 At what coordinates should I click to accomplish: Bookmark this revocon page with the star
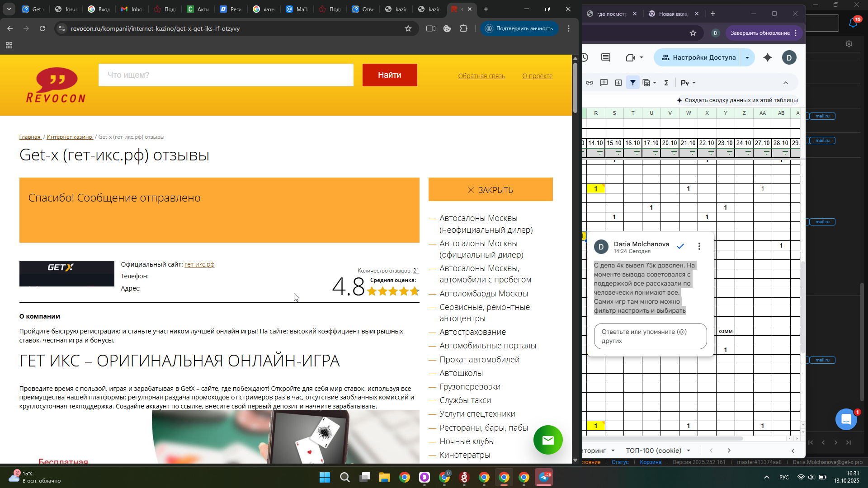point(408,28)
